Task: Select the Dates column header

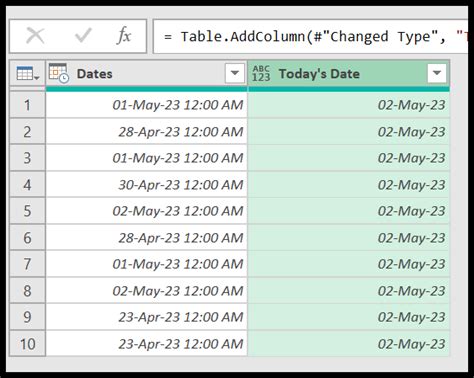Action: click(147, 74)
